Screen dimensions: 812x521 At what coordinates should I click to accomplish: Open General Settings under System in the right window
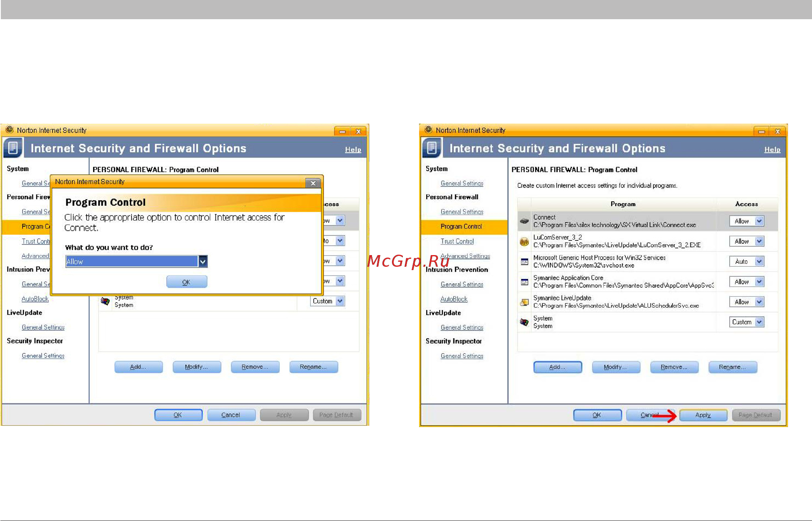[x=462, y=183]
